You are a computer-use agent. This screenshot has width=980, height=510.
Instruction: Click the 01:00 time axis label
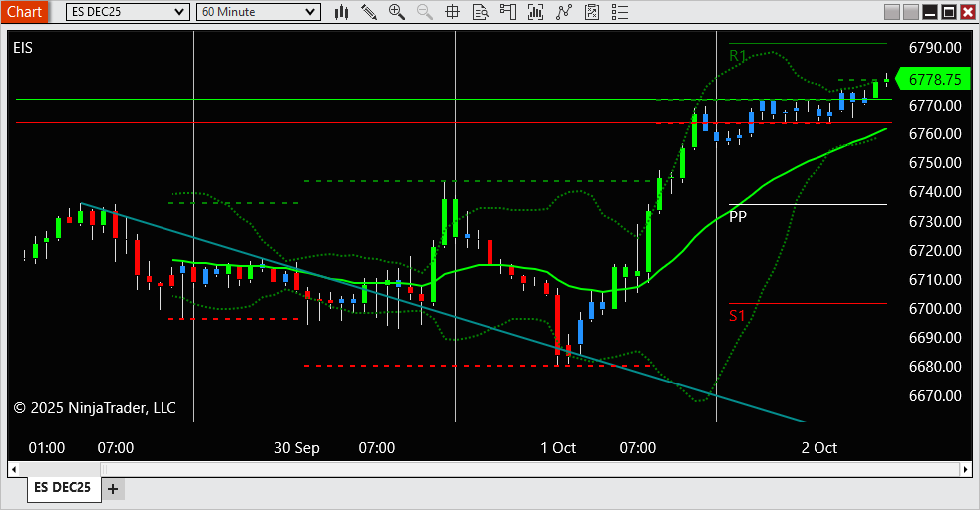pos(47,448)
